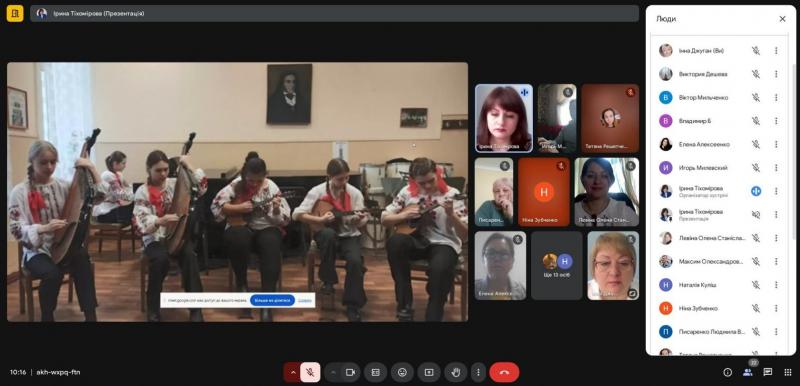Click the blue button in sharing notification bar
The height and width of the screenshot is (386, 800).
click(272, 300)
